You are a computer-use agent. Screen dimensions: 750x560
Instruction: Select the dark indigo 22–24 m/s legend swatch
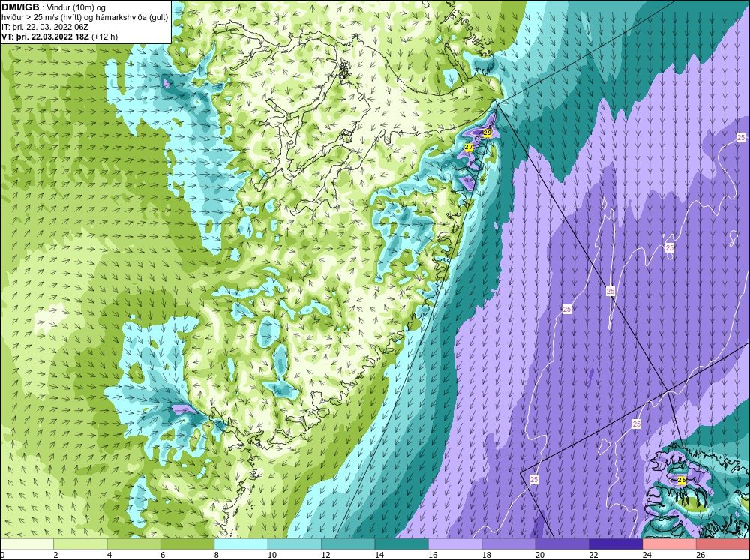[x=616, y=544]
